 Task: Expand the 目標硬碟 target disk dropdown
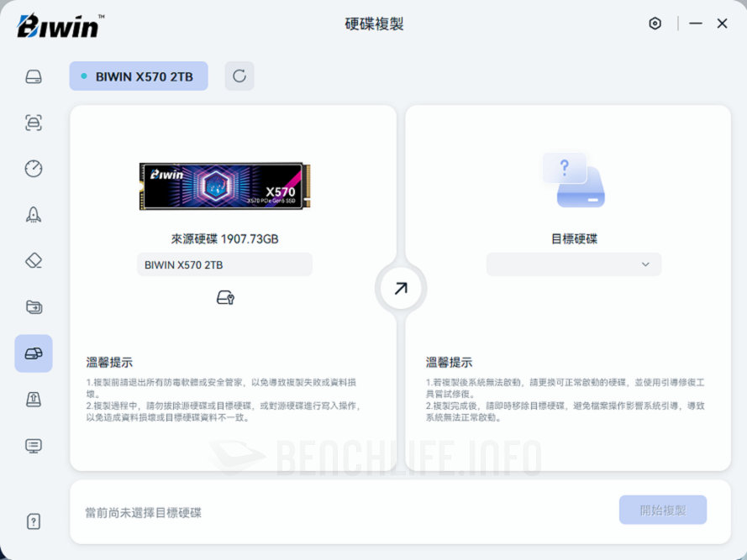574,264
